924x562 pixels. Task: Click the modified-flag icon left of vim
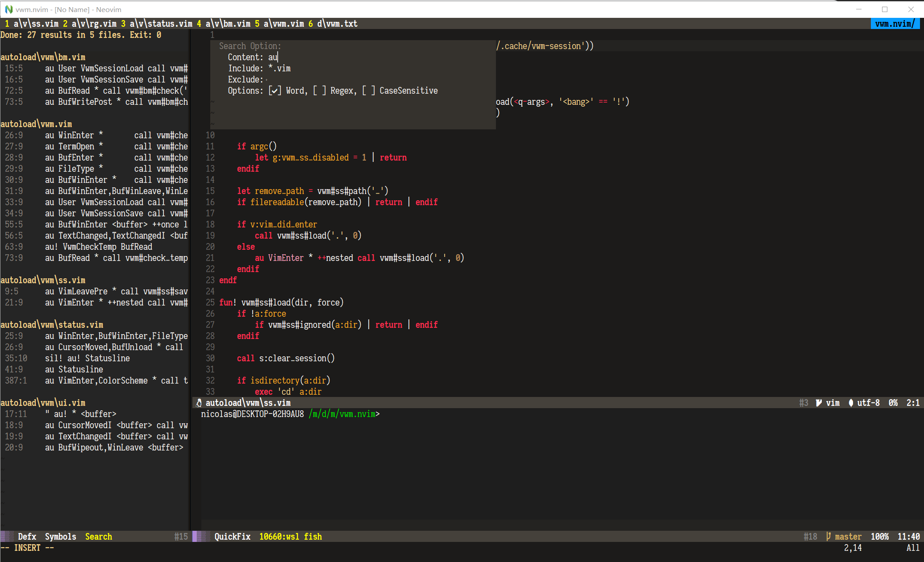pos(818,403)
